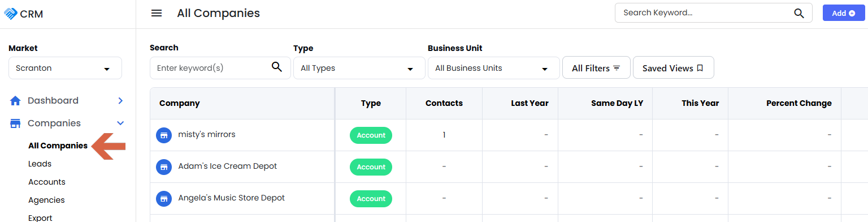This screenshot has height=222, width=868.
Task: Click contacts count 1 for misty's mirrors
Action: point(444,135)
